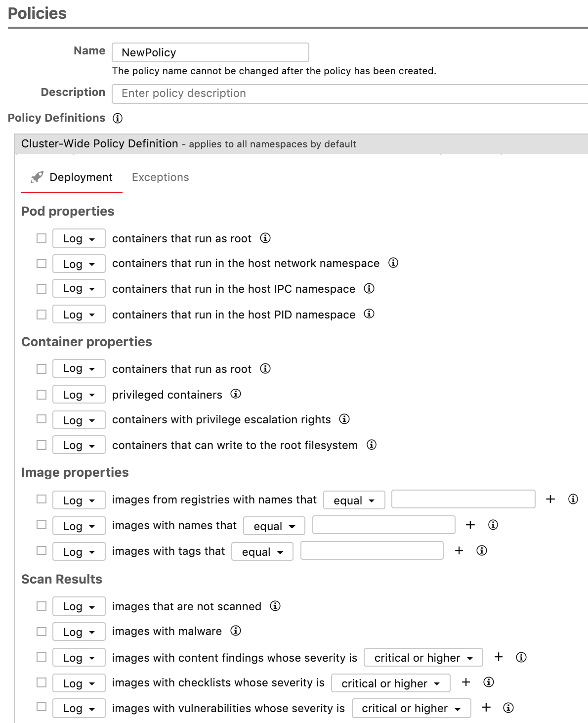The image size is (588, 723).
Task: Check images that are not scanned
Action: click(42, 606)
